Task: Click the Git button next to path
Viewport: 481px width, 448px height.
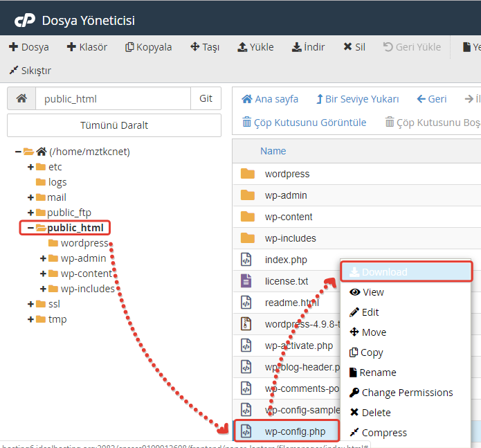Action: (206, 98)
